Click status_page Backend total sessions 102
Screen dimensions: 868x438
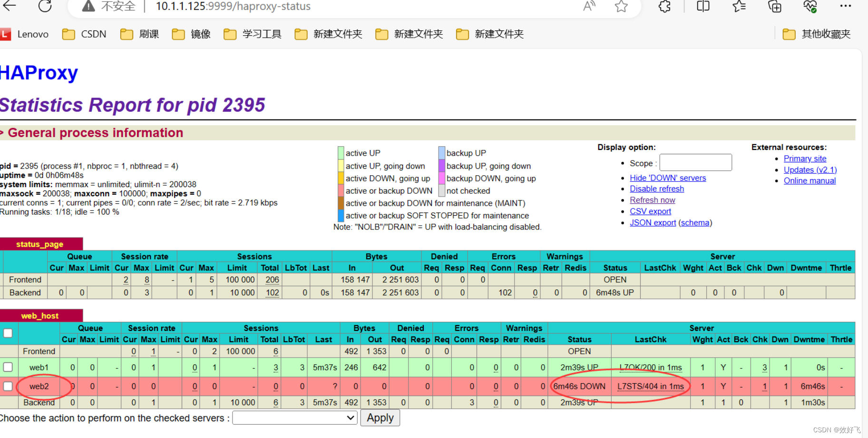pos(272,293)
